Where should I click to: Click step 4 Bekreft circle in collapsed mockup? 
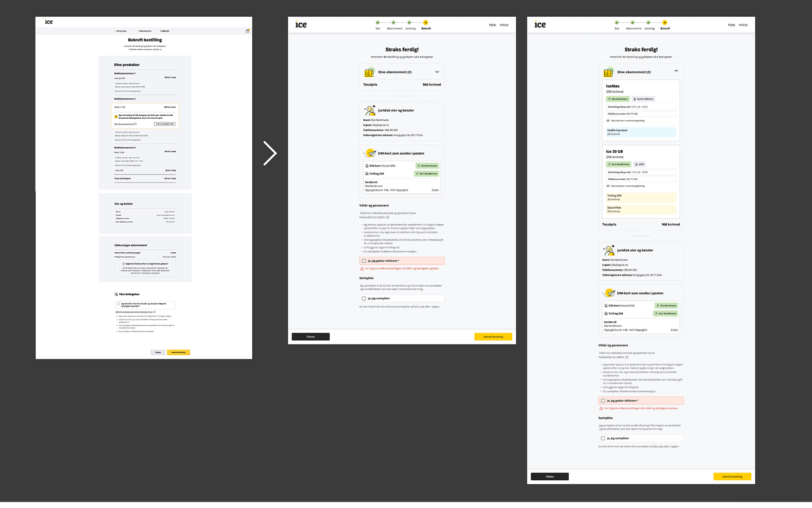(x=425, y=23)
